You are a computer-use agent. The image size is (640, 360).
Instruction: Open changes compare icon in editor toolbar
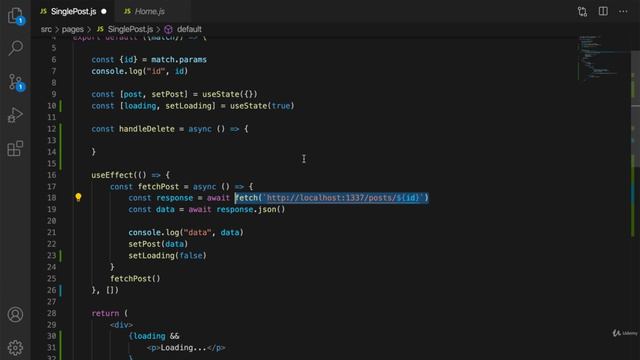point(582,11)
